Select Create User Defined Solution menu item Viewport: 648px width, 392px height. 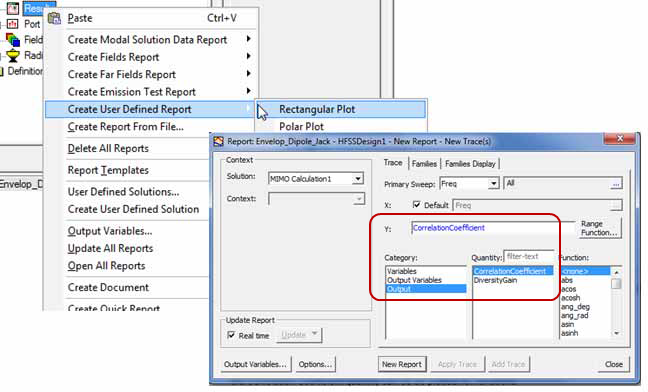click(133, 209)
